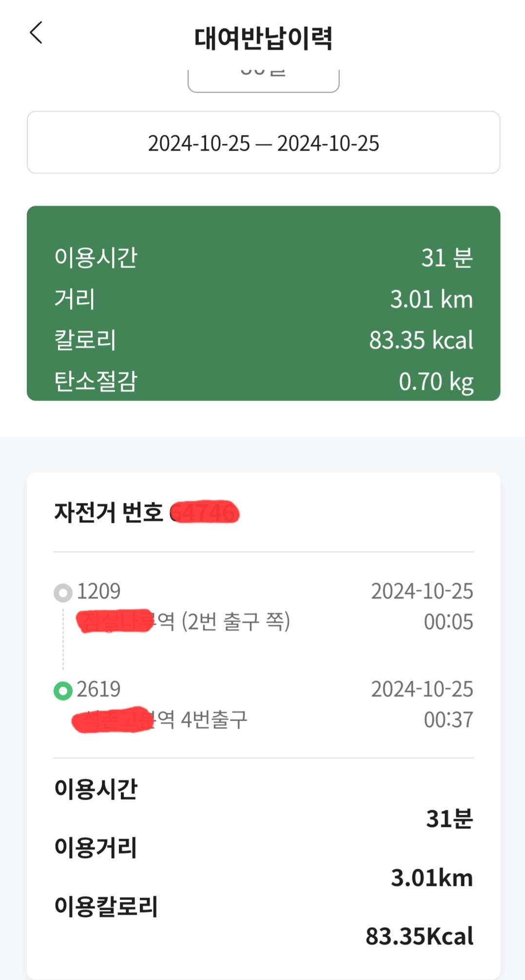
Task: Tap the 83.35 kcal value in green card
Action: click(x=421, y=340)
